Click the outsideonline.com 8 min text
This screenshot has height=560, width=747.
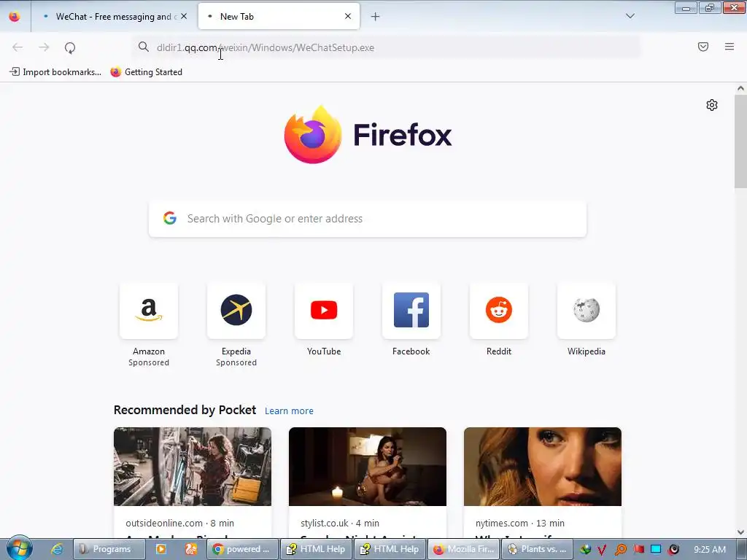(x=179, y=523)
